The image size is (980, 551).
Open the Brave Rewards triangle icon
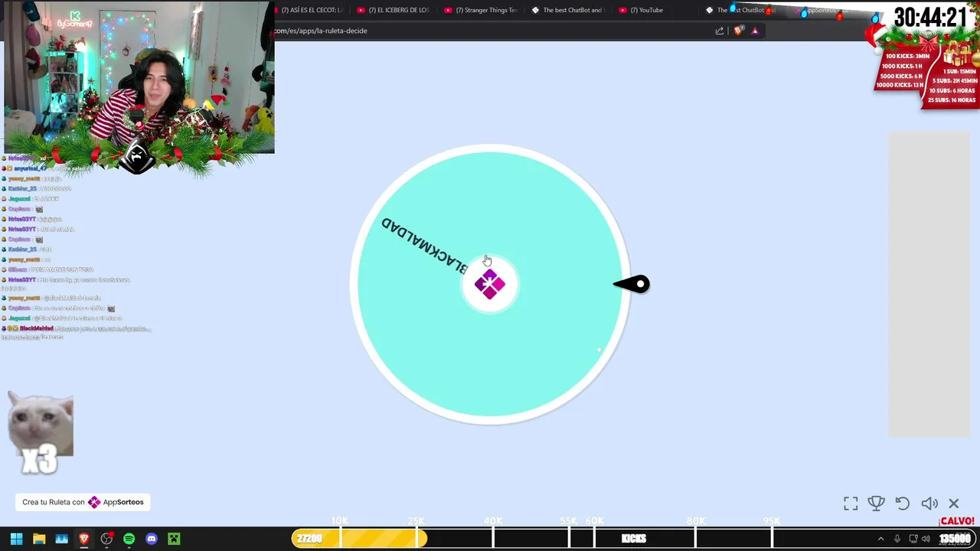pyautogui.click(x=755, y=31)
